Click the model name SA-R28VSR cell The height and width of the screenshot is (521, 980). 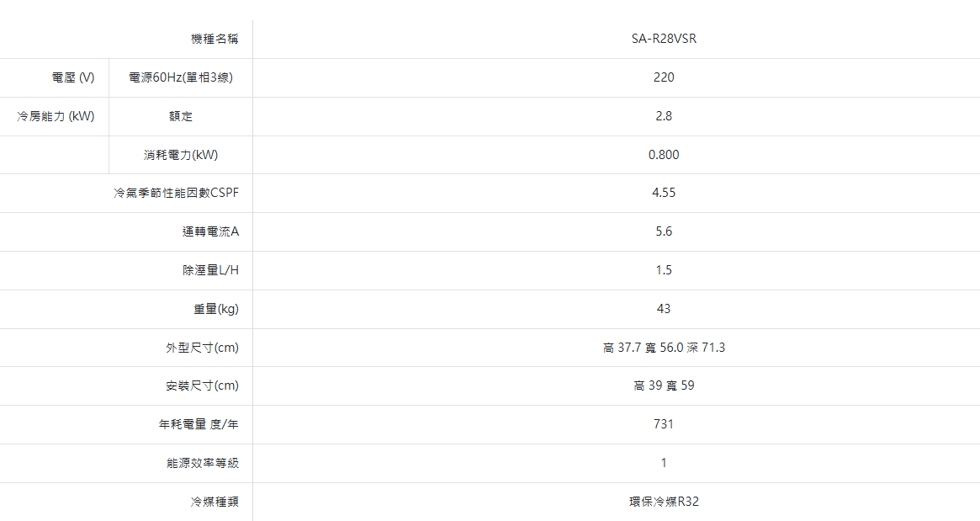click(x=664, y=39)
